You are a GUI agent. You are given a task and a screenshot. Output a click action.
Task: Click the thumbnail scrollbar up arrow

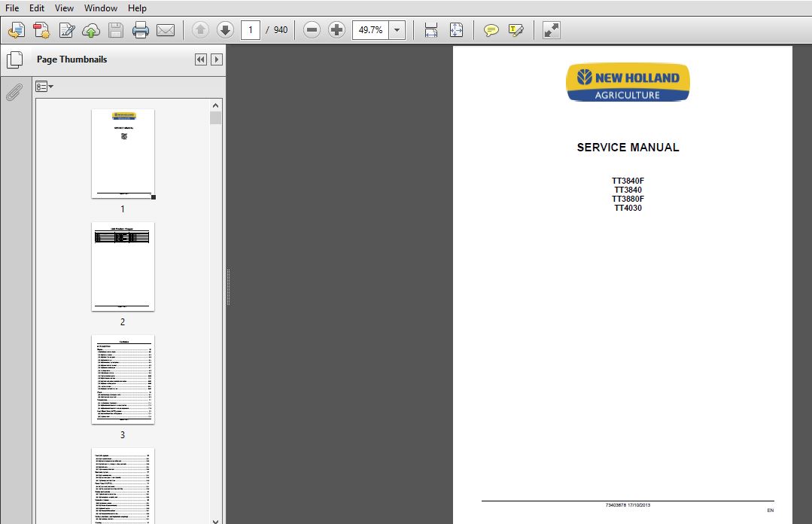[x=215, y=105]
